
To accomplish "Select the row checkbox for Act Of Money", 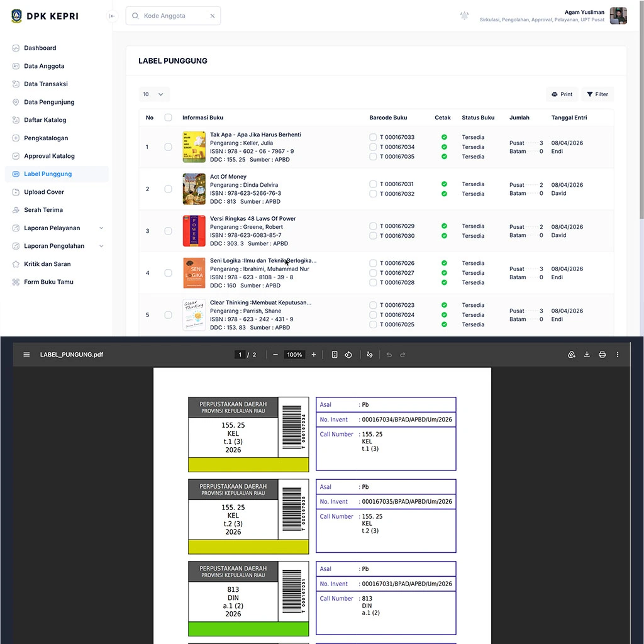I will pyautogui.click(x=168, y=189).
